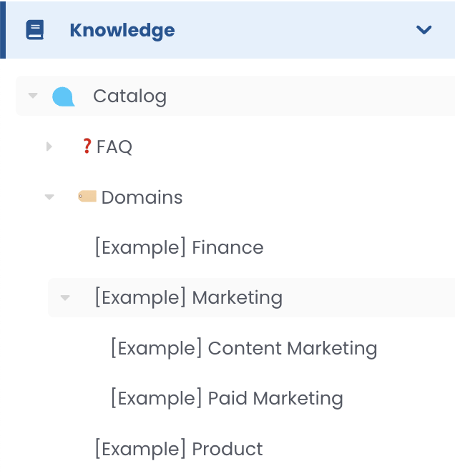Open [Example] Content Marketing subdomain
The width and height of the screenshot is (455, 476).
(x=243, y=348)
